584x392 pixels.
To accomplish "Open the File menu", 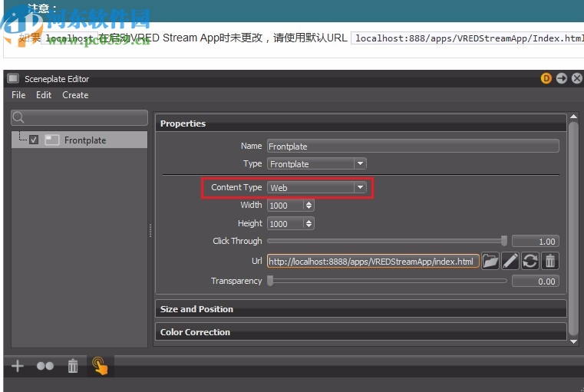I will [18, 95].
